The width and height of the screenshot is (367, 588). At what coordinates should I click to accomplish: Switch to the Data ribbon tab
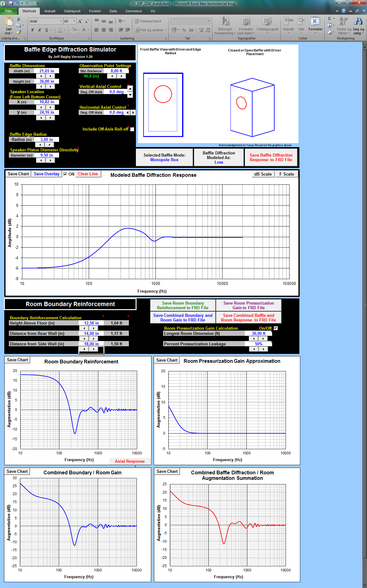(x=113, y=11)
